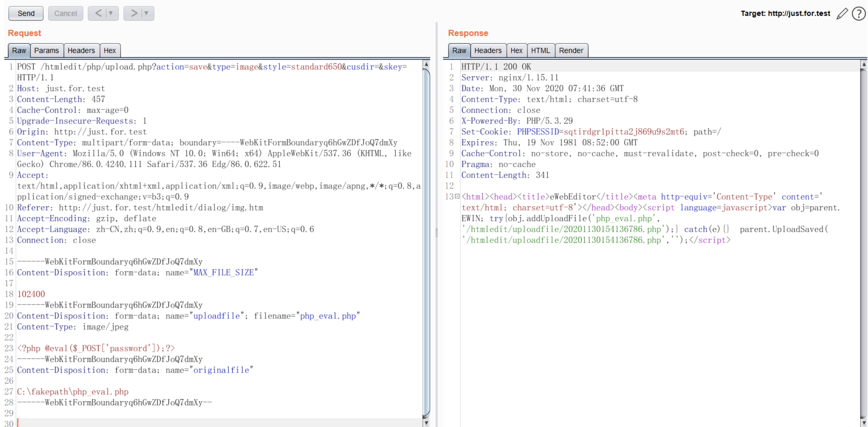Click the 'Origin: http://just.for.test' line
Screen dimensions: 868x427
pyautogui.click(x=82, y=132)
